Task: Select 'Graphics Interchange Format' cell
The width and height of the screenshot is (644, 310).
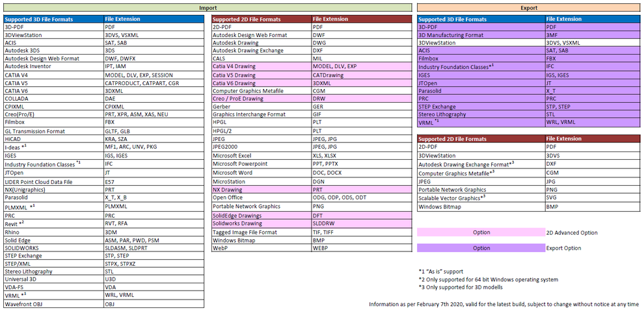Action: click(x=262, y=114)
